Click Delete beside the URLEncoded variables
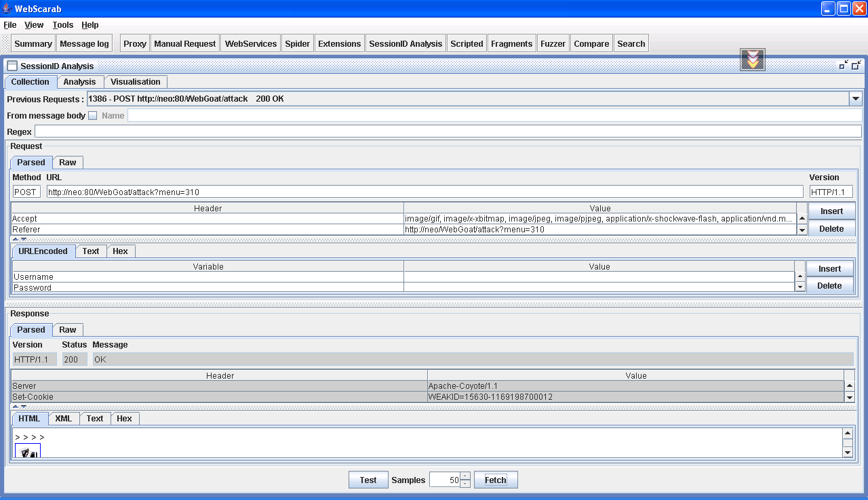 (829, 286)
